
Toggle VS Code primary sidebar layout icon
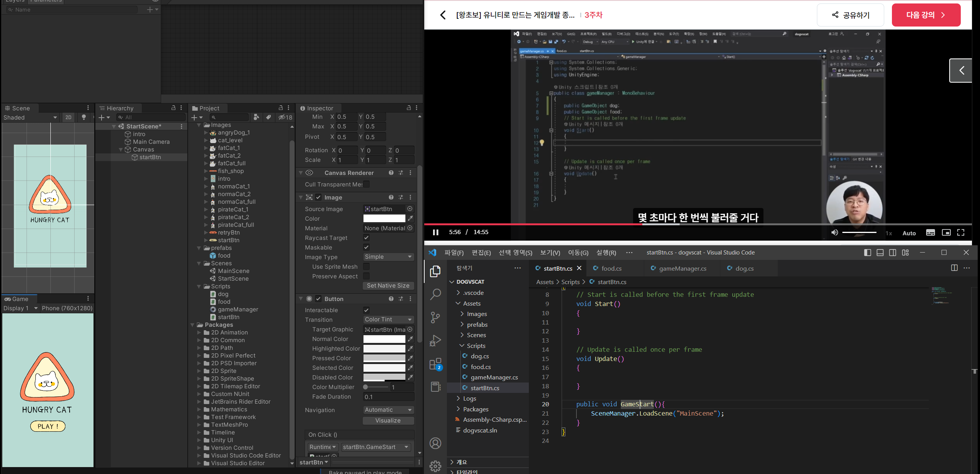tap(868, 253)
